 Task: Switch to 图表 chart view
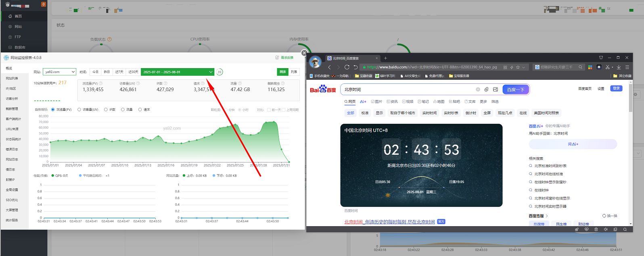click(x=283, y=72)
